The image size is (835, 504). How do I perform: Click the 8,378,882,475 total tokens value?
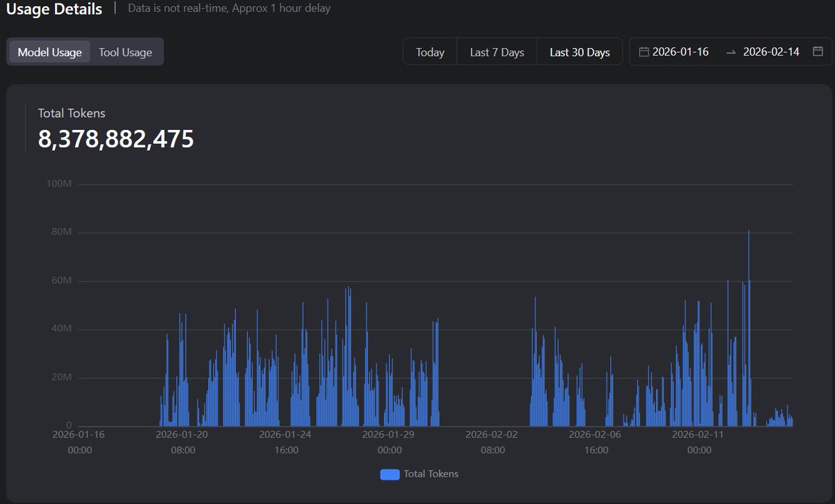116,139
